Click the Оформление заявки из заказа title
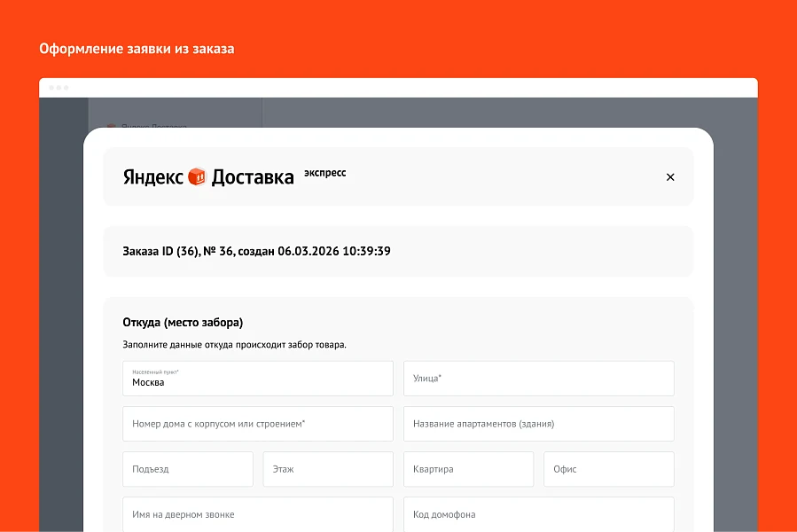 pos(137,49)
